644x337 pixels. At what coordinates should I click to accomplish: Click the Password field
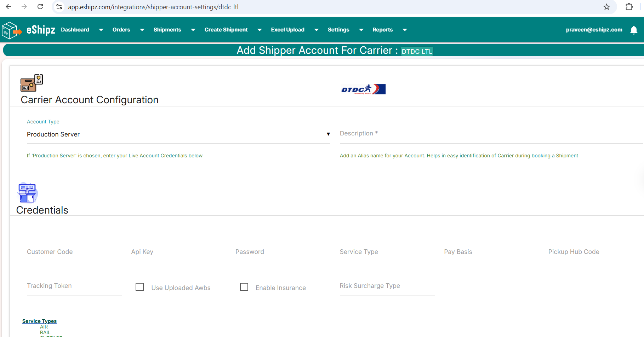click(x=283, y=253)
